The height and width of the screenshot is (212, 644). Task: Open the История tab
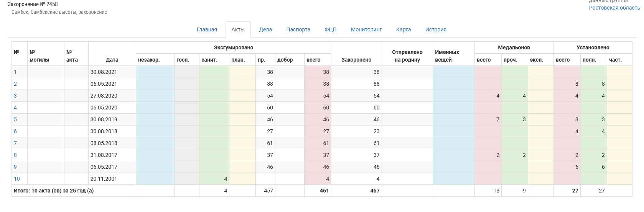(436, 29)
